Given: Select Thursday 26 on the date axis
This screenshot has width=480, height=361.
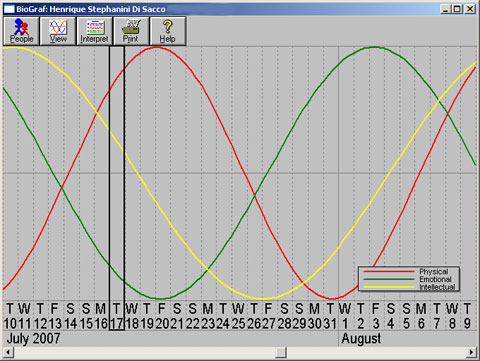Looking at the screenshot, I should [x=254, y=316].
